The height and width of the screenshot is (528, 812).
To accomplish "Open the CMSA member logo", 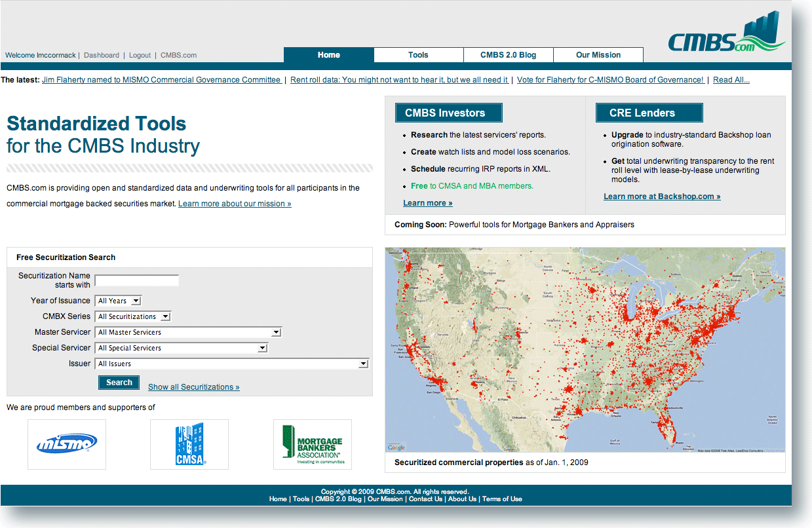I will pyautogui.click(x=189, y=444).
